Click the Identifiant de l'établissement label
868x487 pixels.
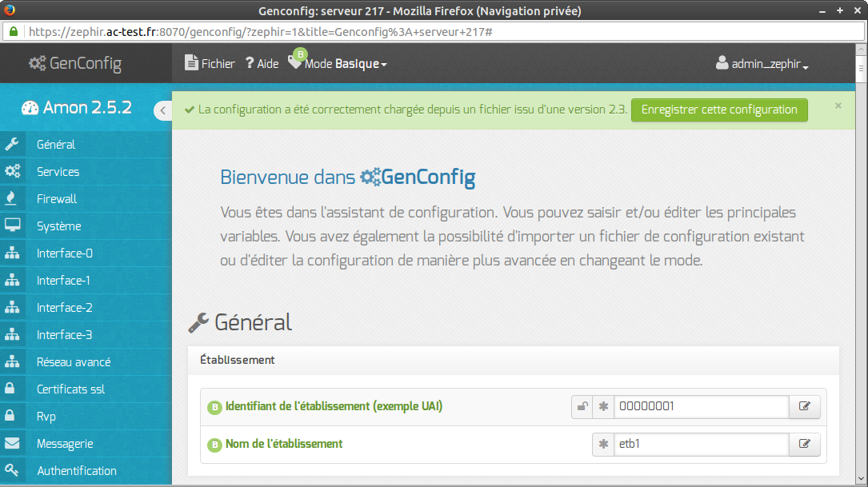(x=334, y=406)
